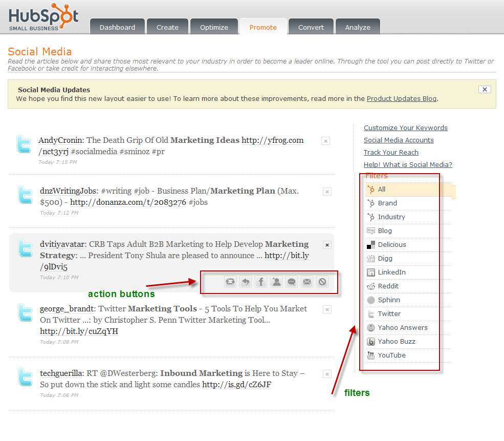
Task: Open techguerilla's username link
Action: point(62,373)
